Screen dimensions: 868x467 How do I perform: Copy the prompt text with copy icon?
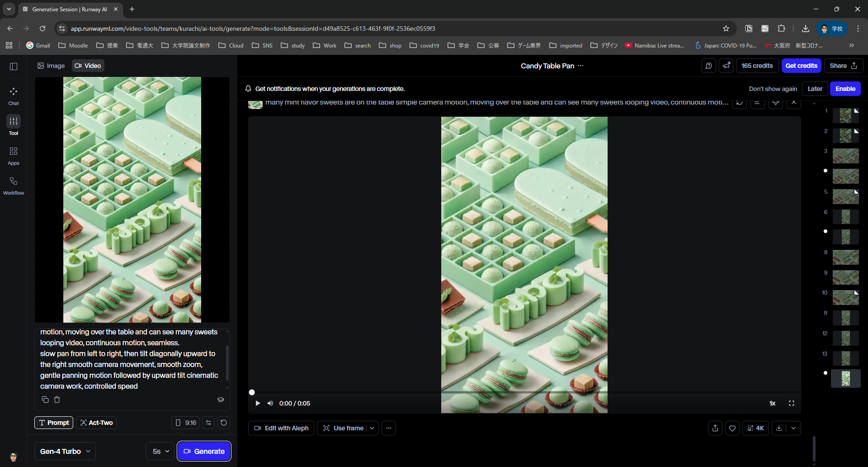[x=45, y=400]
